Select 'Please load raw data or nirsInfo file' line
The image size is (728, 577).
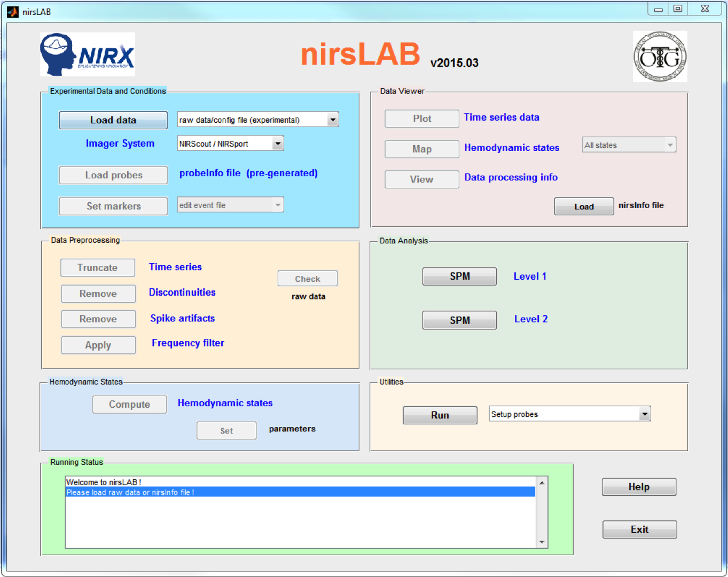300,492
